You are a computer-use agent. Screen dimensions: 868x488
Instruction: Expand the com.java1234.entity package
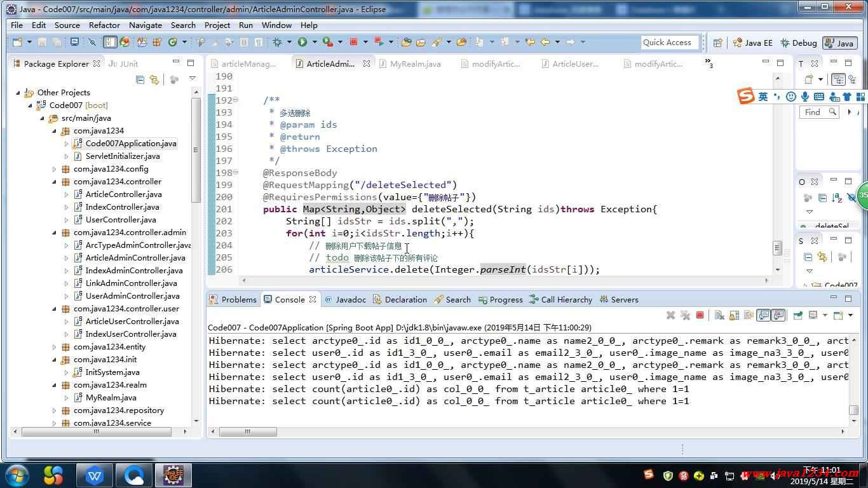coord(54,347)
